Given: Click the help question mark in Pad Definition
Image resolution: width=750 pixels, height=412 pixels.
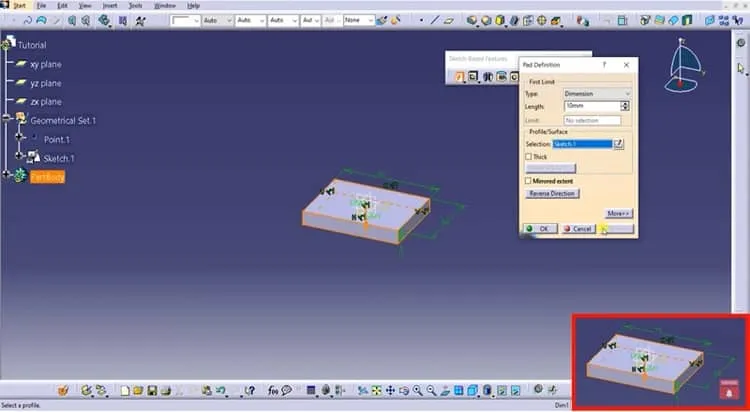Looking at the screenshot, I should pos(604,65).
